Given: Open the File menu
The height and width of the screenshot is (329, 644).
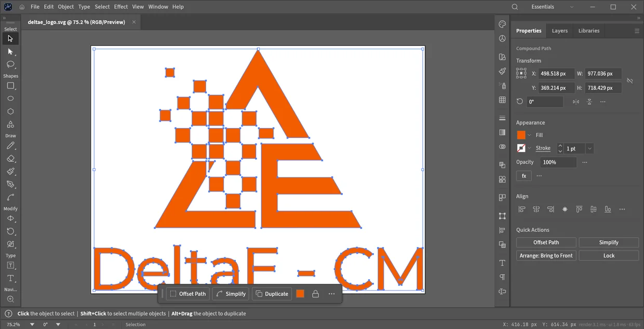Looking at the screenshot, I should click(35, 7).
